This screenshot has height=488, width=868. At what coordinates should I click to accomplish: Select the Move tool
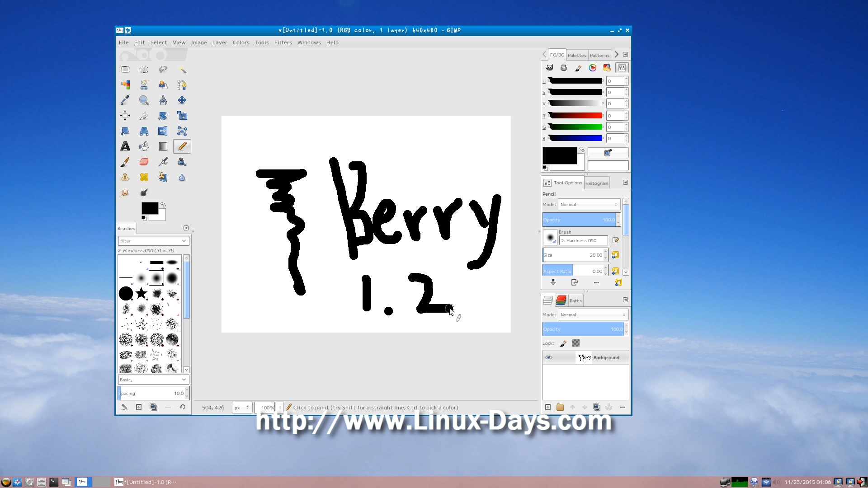tap(182, 100)
